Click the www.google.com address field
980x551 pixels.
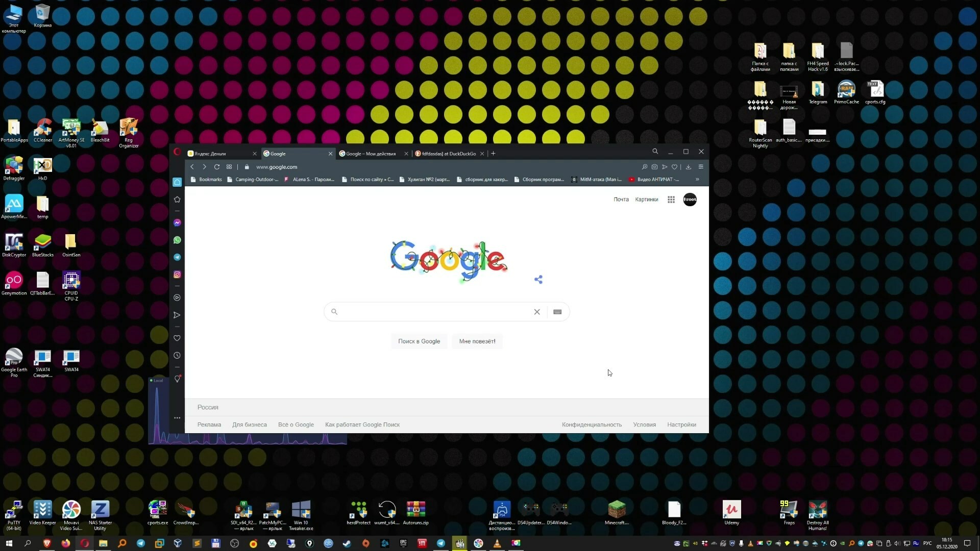coord(277,167)
